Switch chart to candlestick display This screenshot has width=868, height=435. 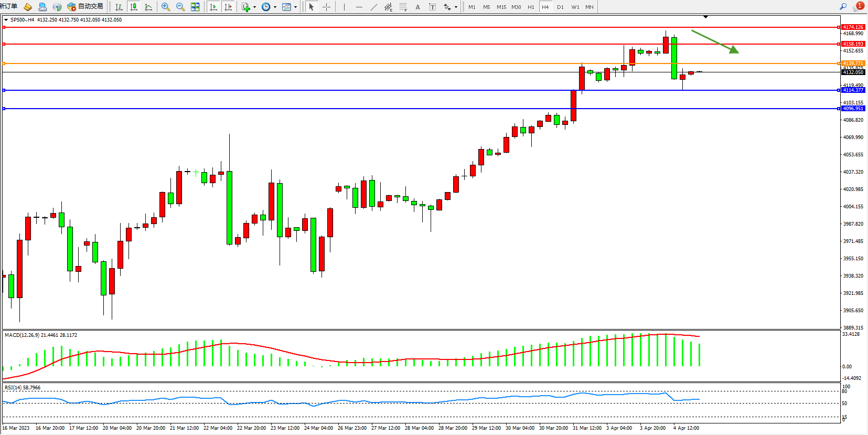pos(134,7)
